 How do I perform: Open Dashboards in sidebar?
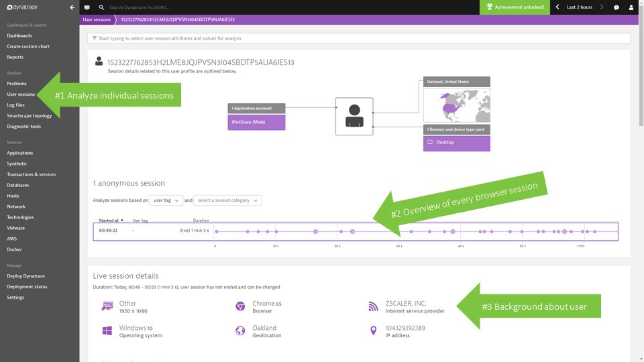click(19, 36)
